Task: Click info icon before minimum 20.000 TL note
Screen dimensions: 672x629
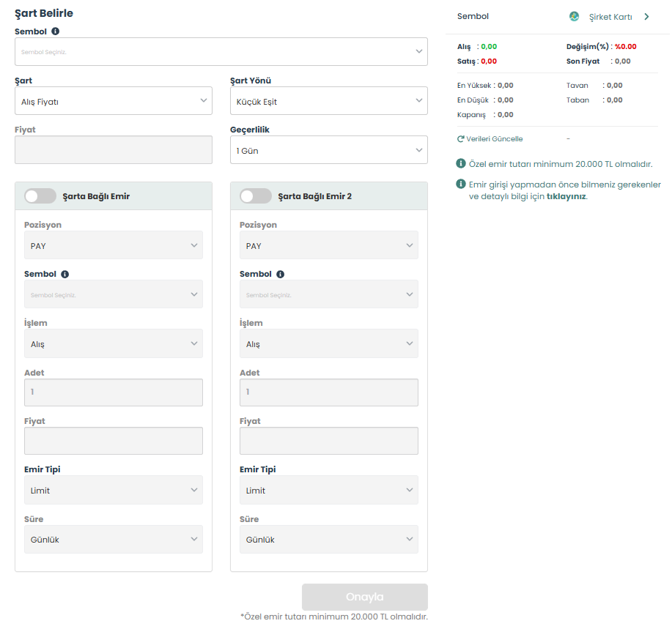Action: 461,164
